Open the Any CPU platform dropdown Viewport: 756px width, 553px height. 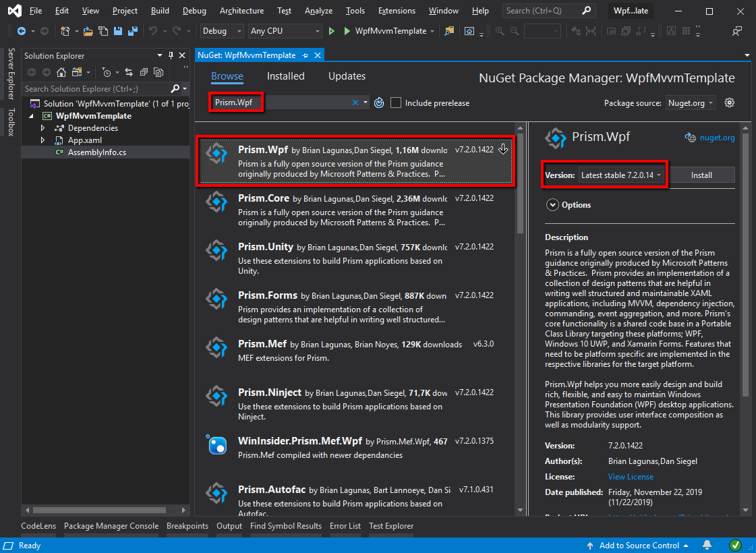[x=285, y=31]
